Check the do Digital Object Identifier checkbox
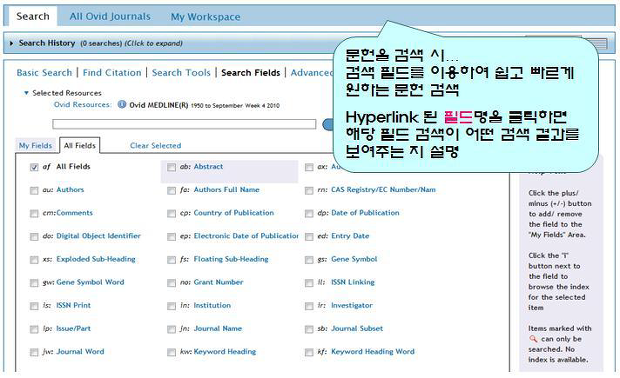Screen dimensions: 620x378 tap(34, 237)
